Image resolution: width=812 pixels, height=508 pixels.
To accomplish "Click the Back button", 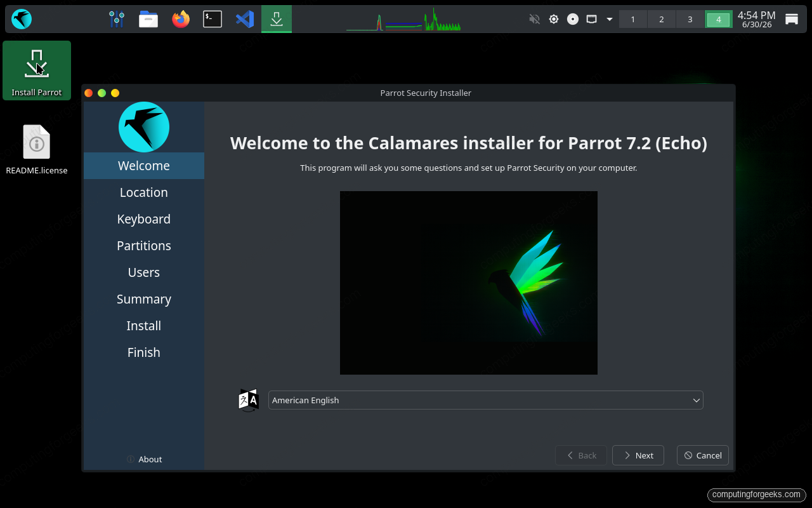I will point(581,455).
